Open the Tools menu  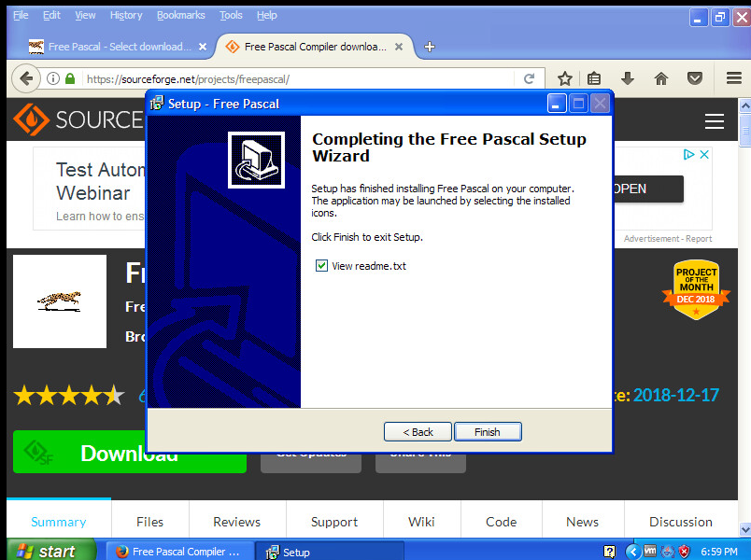click(231, 15)
